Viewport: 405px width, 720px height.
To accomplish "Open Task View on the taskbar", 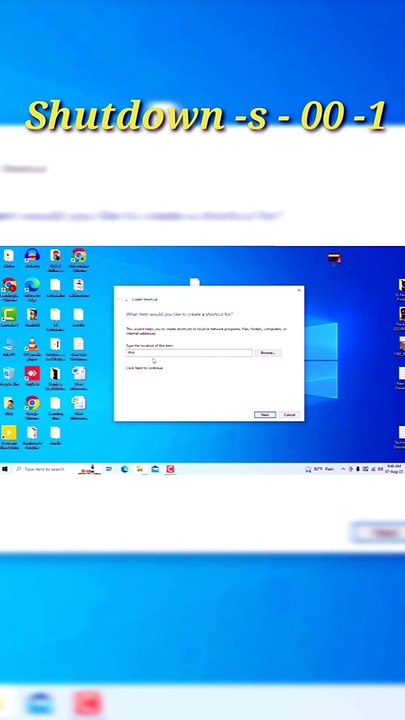I will (x=109, y=469).
